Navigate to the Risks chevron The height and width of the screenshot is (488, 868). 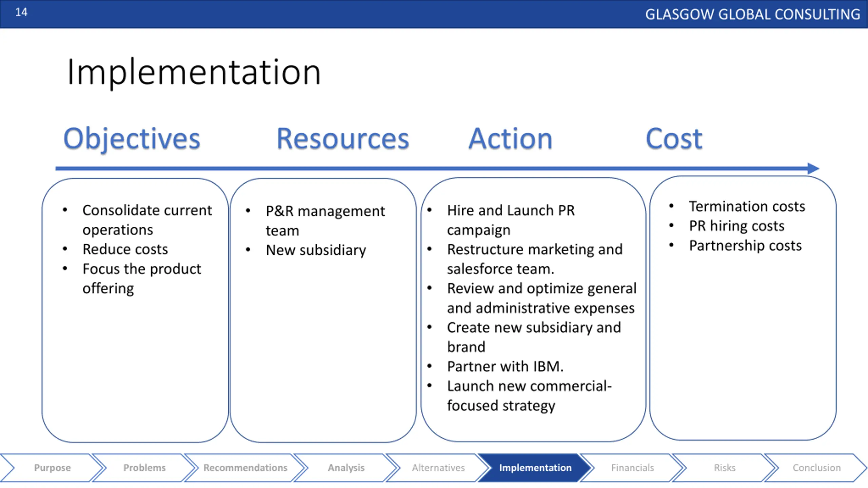pyautogui.click(x=725, y=468)
